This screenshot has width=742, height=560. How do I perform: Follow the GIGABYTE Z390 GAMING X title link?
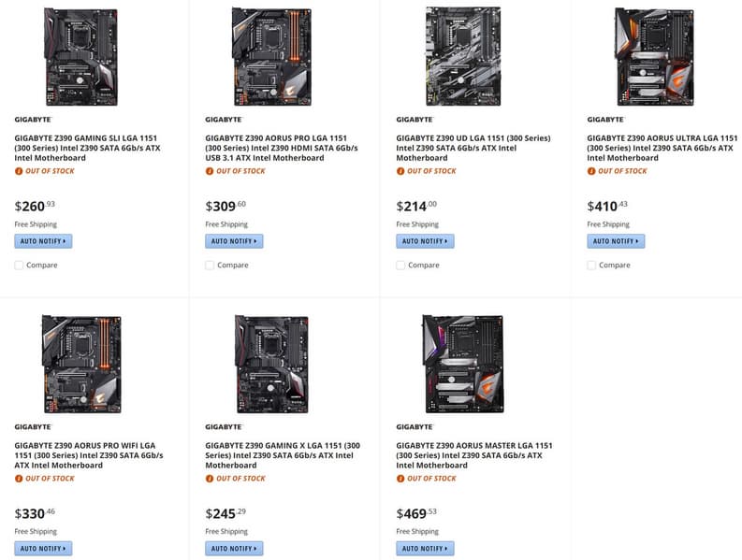[x=281, y=455]
